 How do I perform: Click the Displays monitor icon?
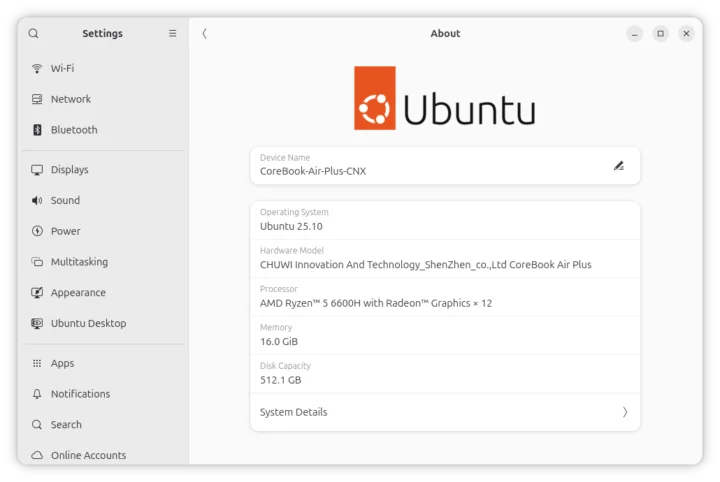pyautogui.click(x=37, y=170)
